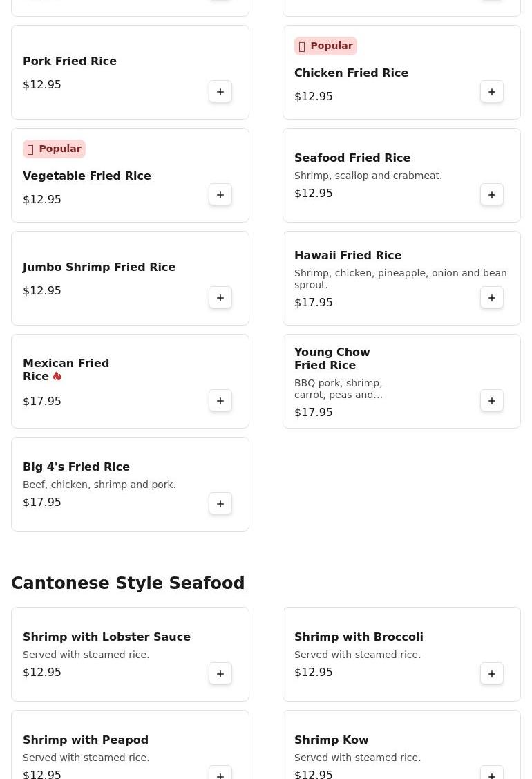
Task: Select the Hawaii Fried Rice title
Action: click(x=348, y=256)
